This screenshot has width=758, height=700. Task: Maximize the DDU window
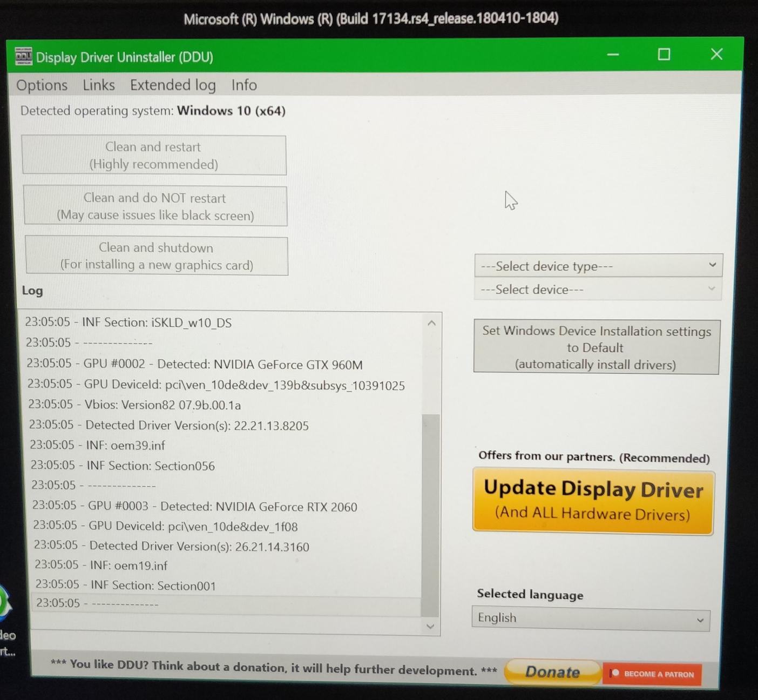[x=664, y=54]
